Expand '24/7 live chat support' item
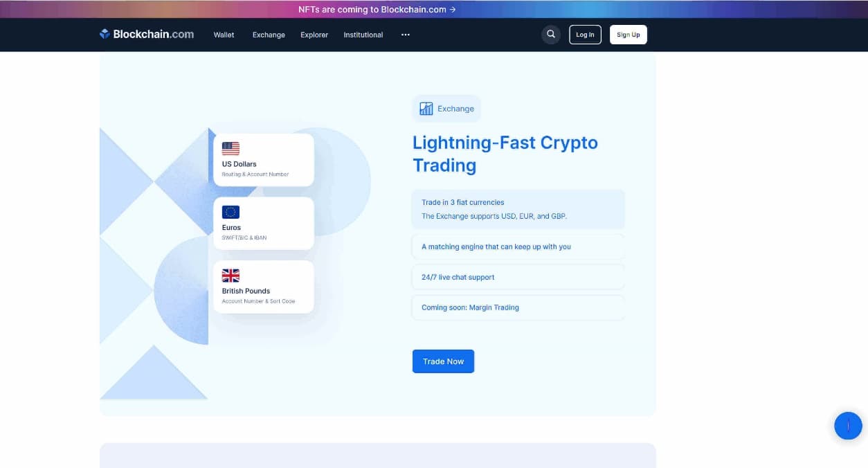 518,277
